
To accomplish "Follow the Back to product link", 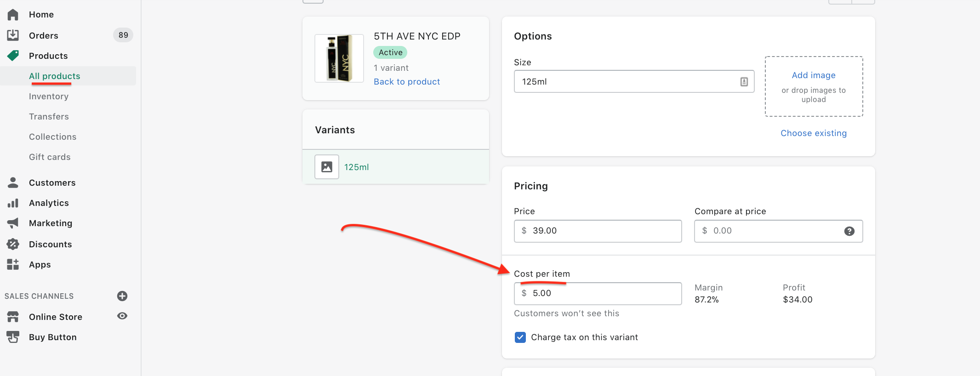I will pos(407,82).
